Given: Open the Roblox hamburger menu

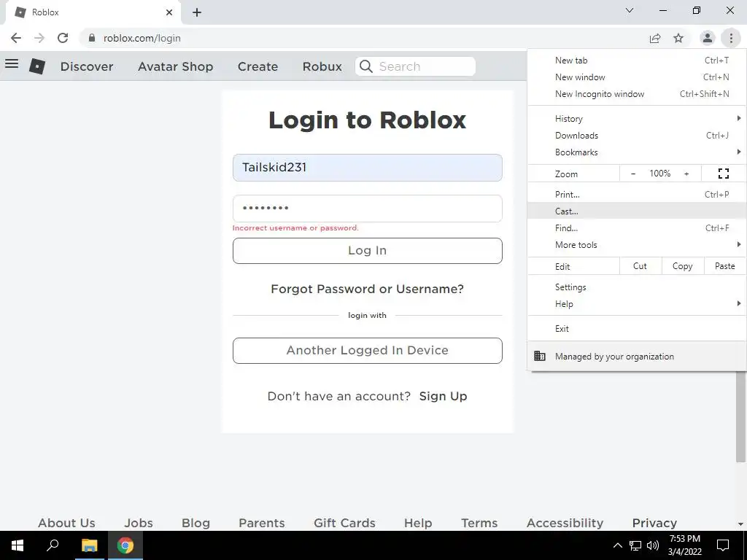Looking at the screenshot, I should (12, 64).
